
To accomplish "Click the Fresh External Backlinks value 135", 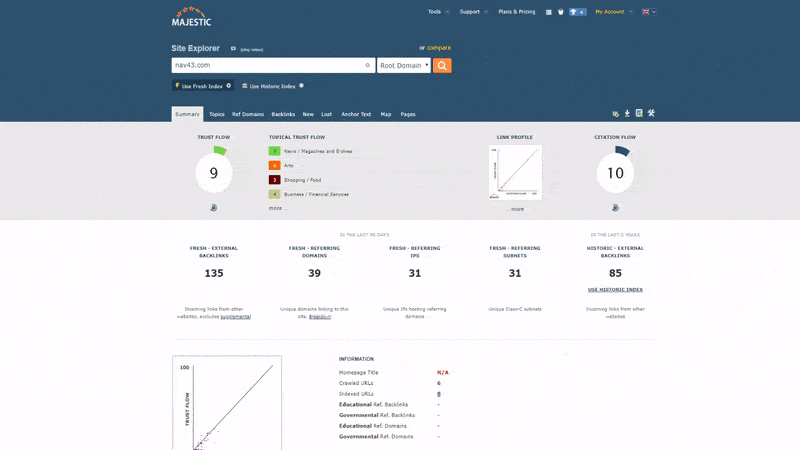I will point(214,273).
